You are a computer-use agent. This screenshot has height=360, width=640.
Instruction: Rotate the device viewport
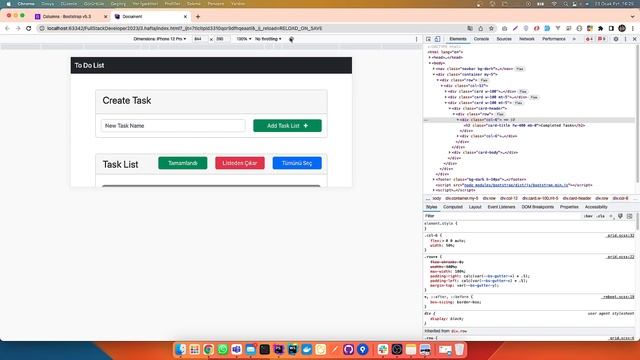pyautogui.click(x=291, y=39)
